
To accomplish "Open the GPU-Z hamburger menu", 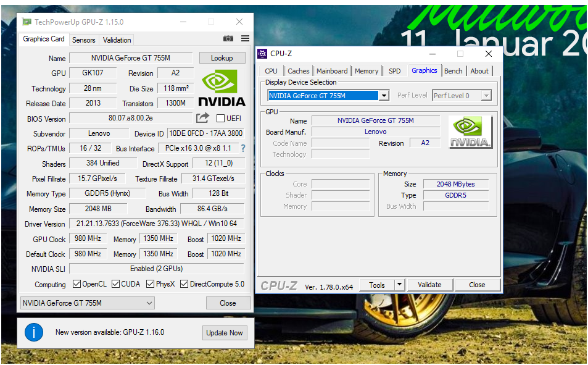I will coord(245,38).
